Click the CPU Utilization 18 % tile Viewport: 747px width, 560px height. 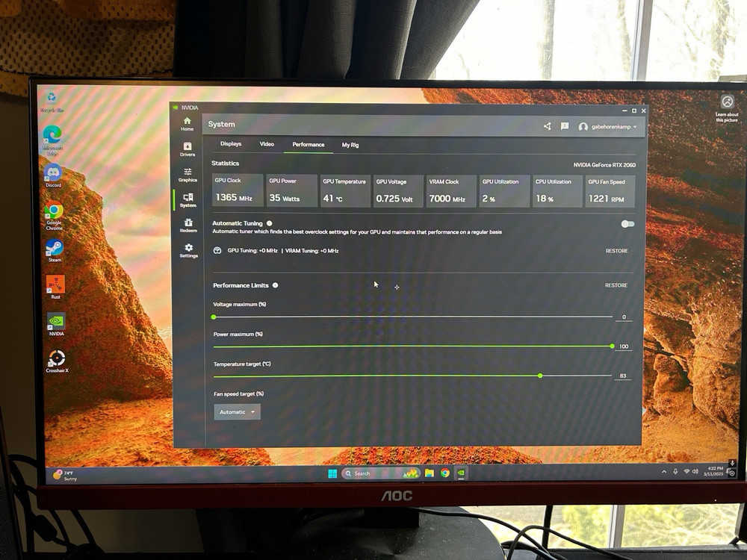point(557,191)
